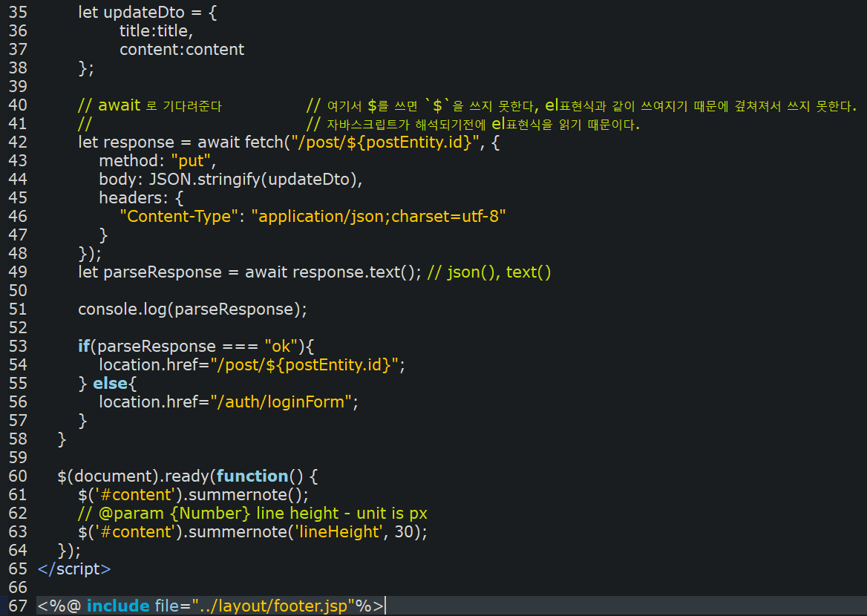This screenshot has width=867, height=616.
Task: Click the 'let updateDto = {' text
Action: pos(147,12)
